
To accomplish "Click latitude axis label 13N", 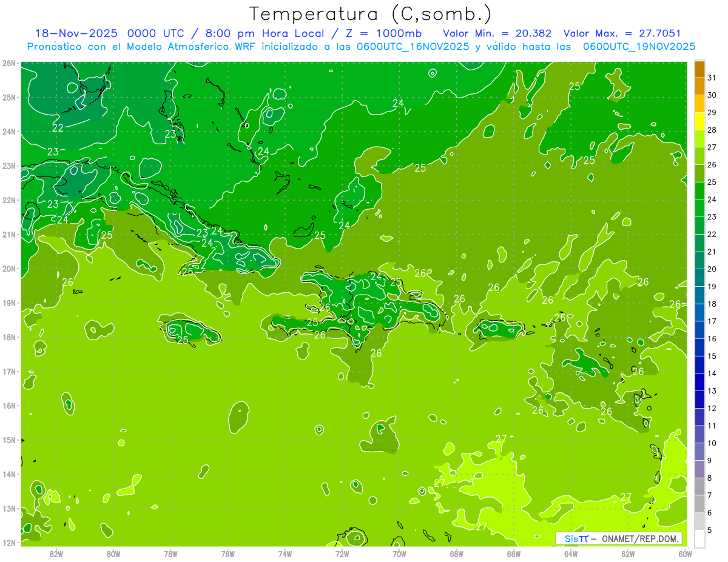I will tap(8, 509).
